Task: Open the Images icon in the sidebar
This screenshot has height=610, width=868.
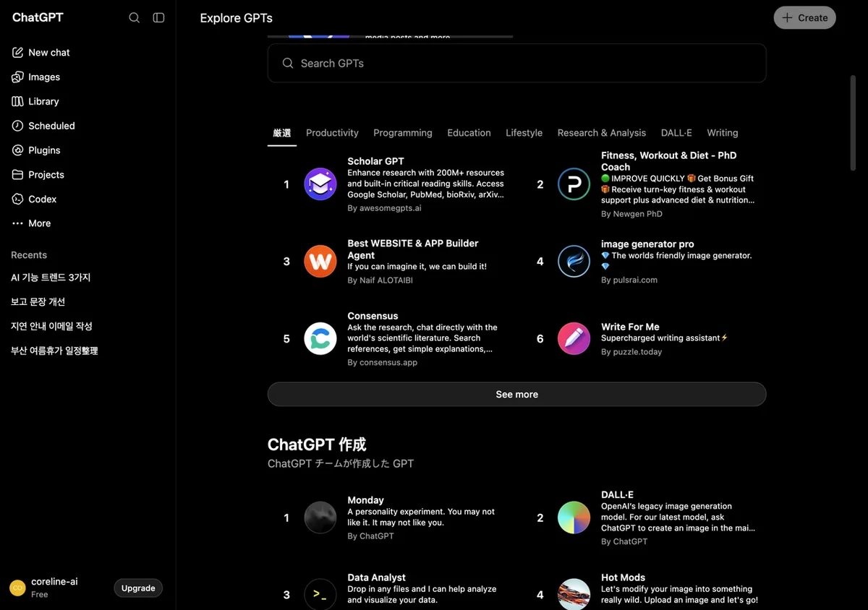Action: pos(17,77)
